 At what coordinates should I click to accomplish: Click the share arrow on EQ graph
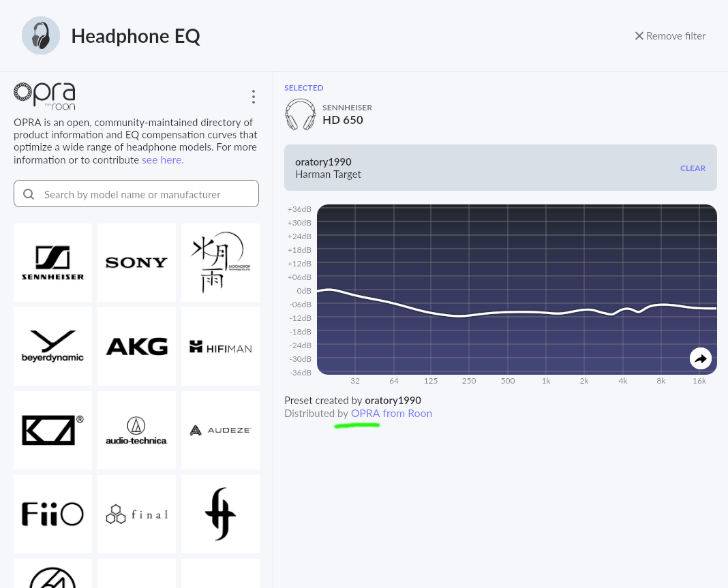point(701,359)
